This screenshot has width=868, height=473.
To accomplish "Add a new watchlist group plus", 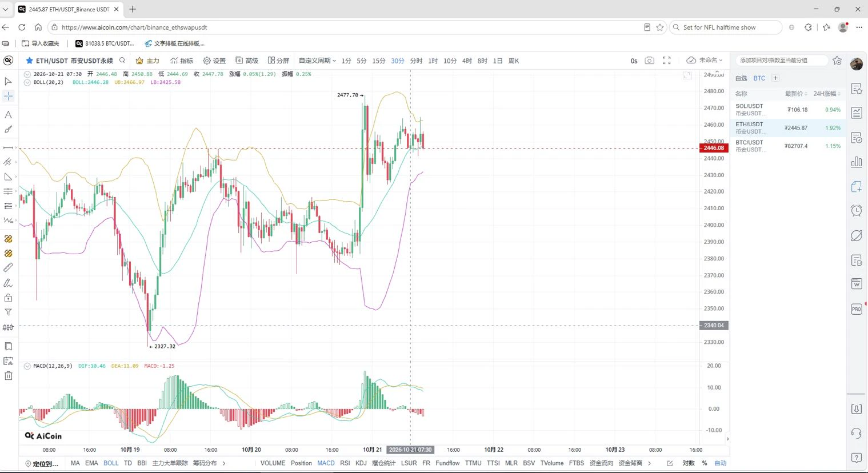I will (775, 78).
